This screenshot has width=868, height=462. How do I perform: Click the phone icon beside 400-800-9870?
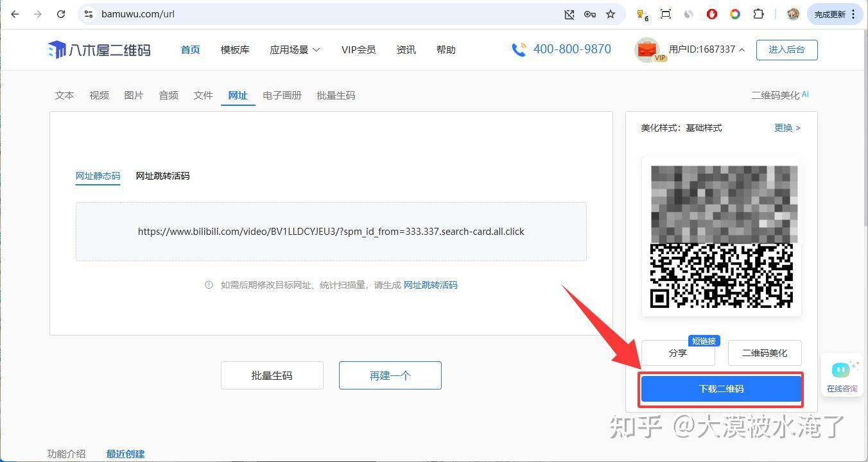pyautogui.click(x=519, y=49)
